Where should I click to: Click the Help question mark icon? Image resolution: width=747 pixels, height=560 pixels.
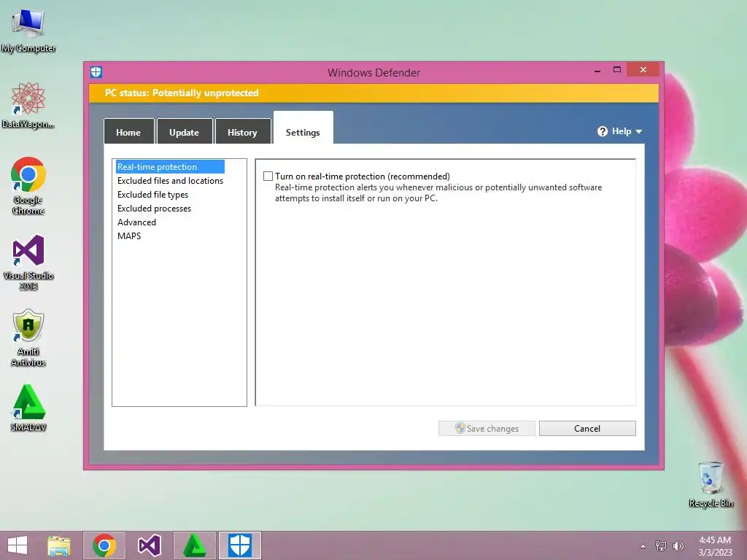coord(603,131)
